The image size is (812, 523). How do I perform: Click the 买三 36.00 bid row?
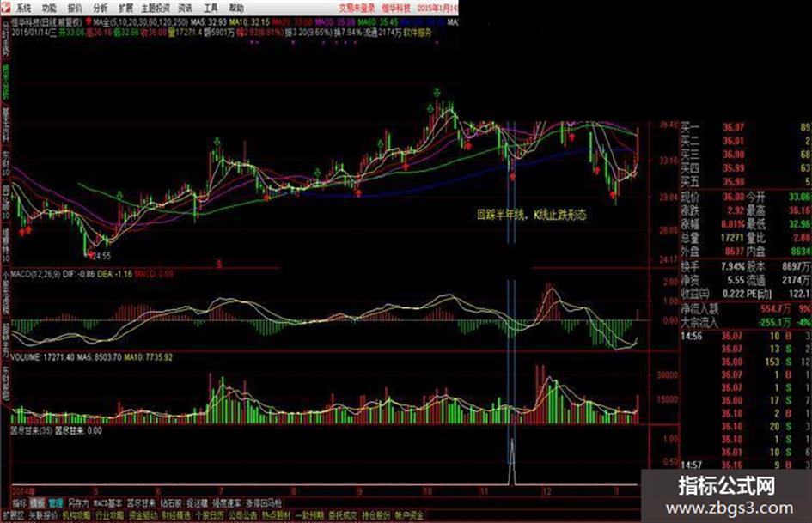(x=745, y=155)
